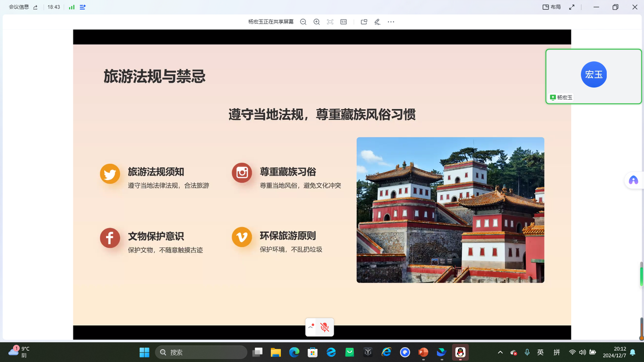Open the blue AI meeting notes icon
Image resolution: width=644 pixels, height=362 pixels.
pyautogui.click(x=83, y=8)
